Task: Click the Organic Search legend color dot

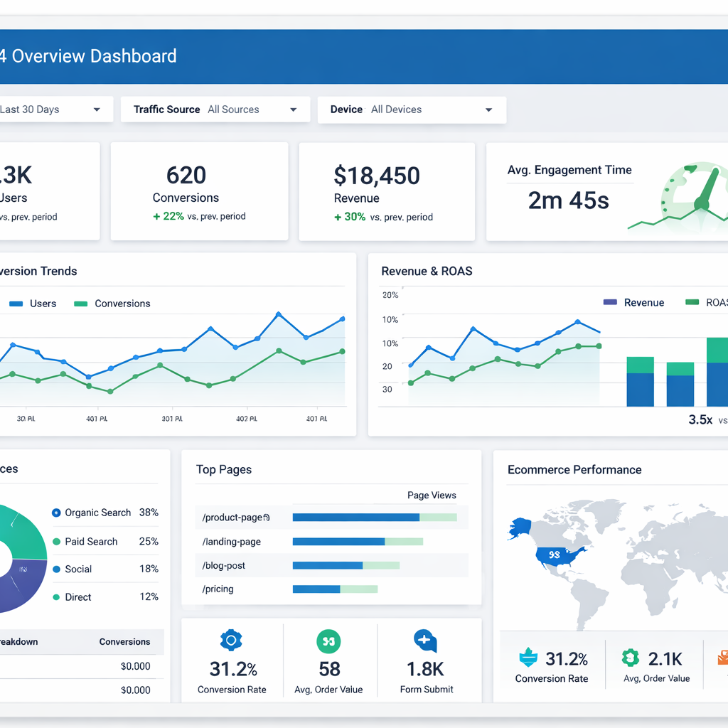Action: click(57, 513)
